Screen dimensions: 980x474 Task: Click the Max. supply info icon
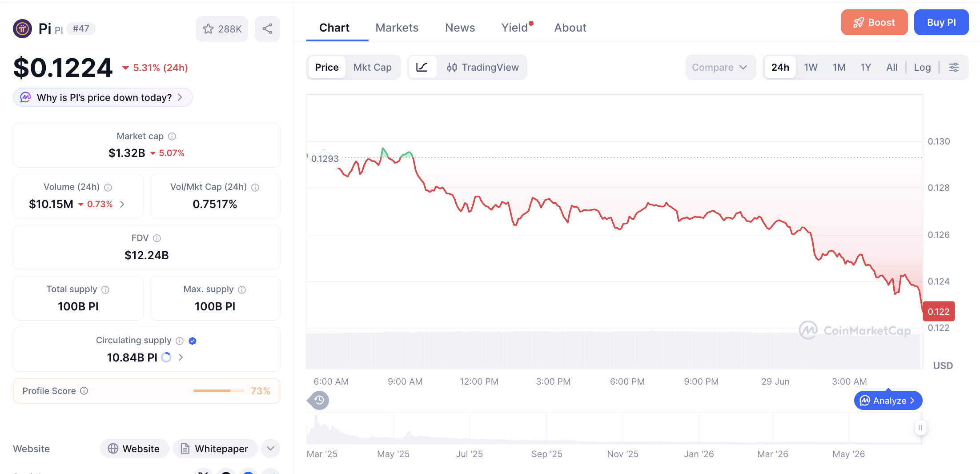(242, 289)
